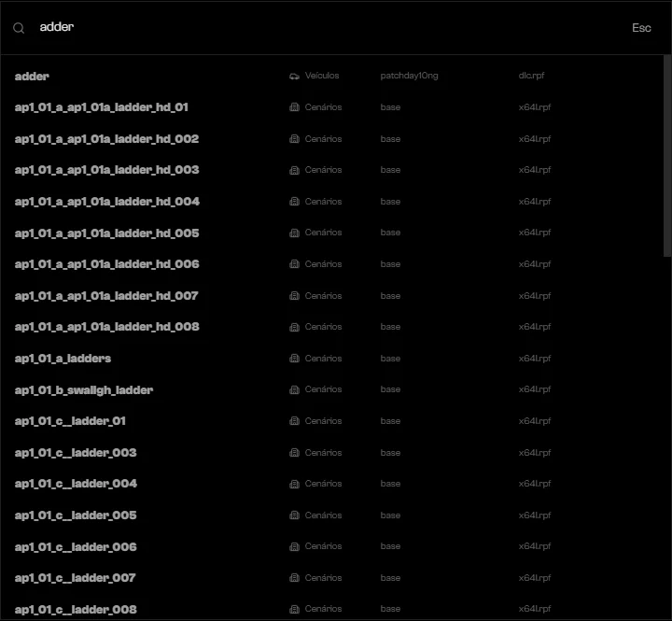672x621 pixels.
Task: Click the vehicle icon in adder row
Action: tap(294, 77)
